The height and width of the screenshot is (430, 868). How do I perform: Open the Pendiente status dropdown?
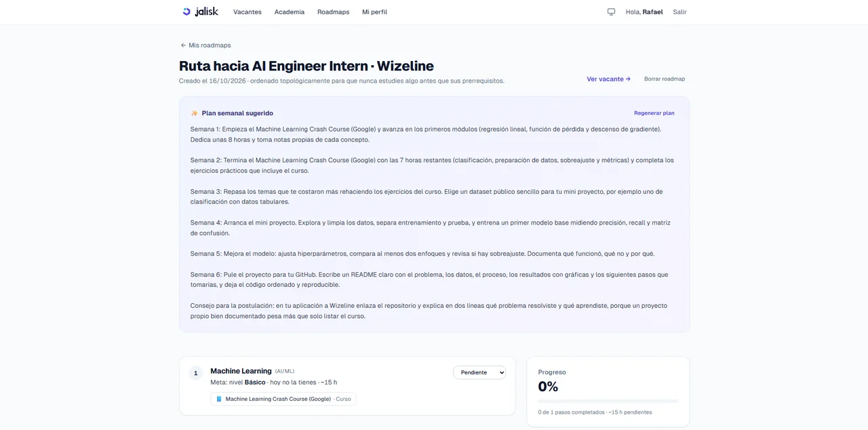479,372
